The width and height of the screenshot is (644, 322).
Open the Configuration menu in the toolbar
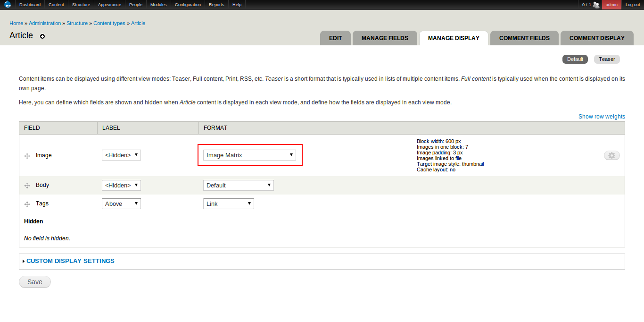[x=188, y=5]
